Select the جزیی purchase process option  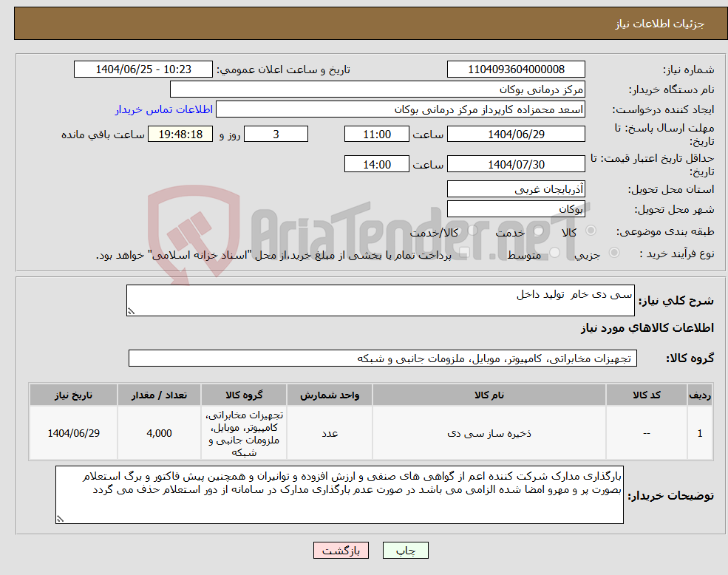614,252
